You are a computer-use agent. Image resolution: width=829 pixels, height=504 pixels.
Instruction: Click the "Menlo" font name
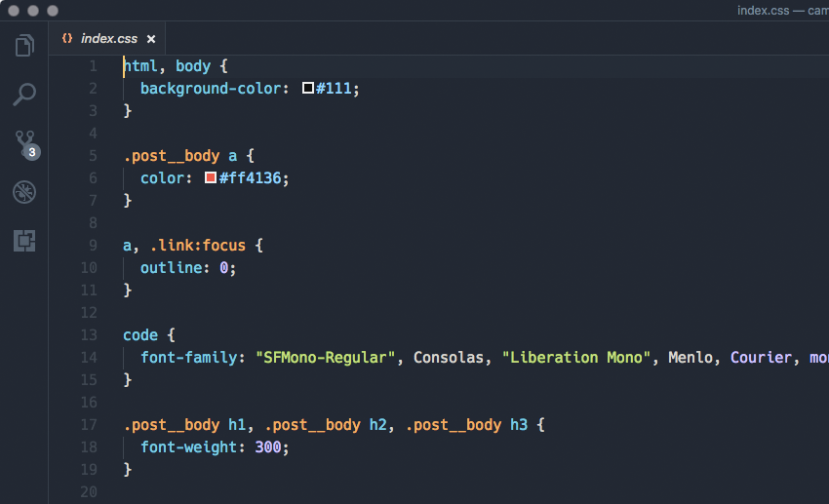691,358
